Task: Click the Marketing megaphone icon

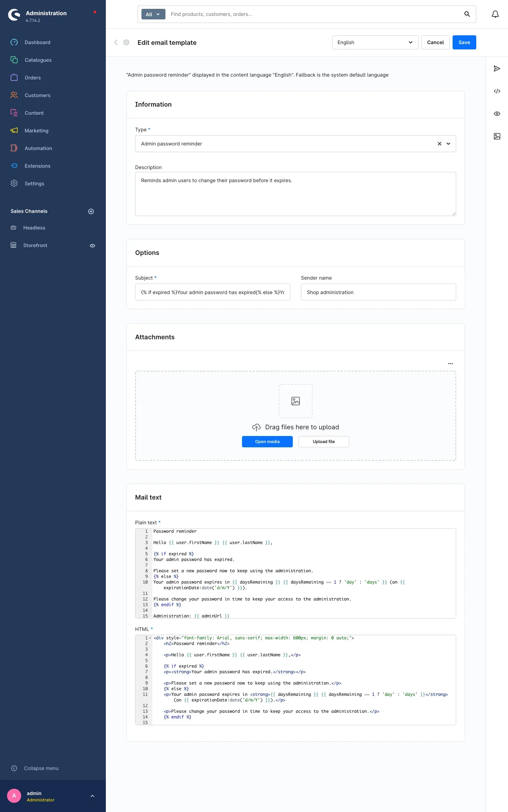Action: [14, 131]
